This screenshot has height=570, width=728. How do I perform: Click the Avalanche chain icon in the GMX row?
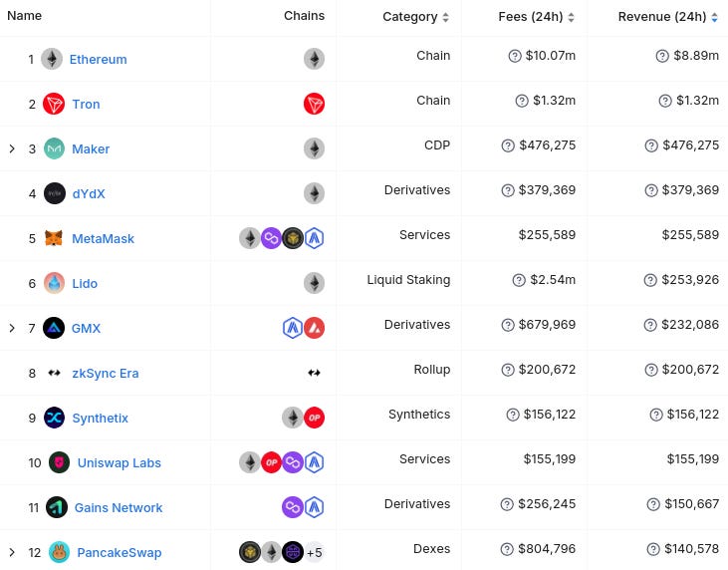pos(315,328)
